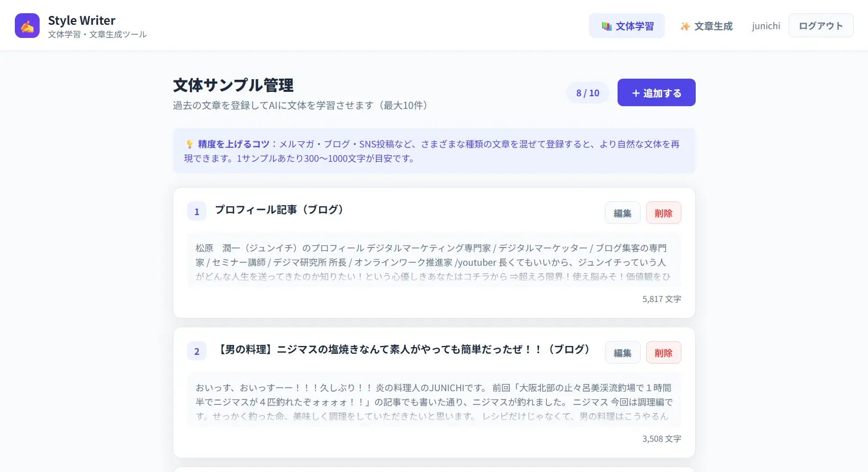868x472 pixels.
Task: Click the 8 / 10 sample counter badge
Action: pos(587,93)
